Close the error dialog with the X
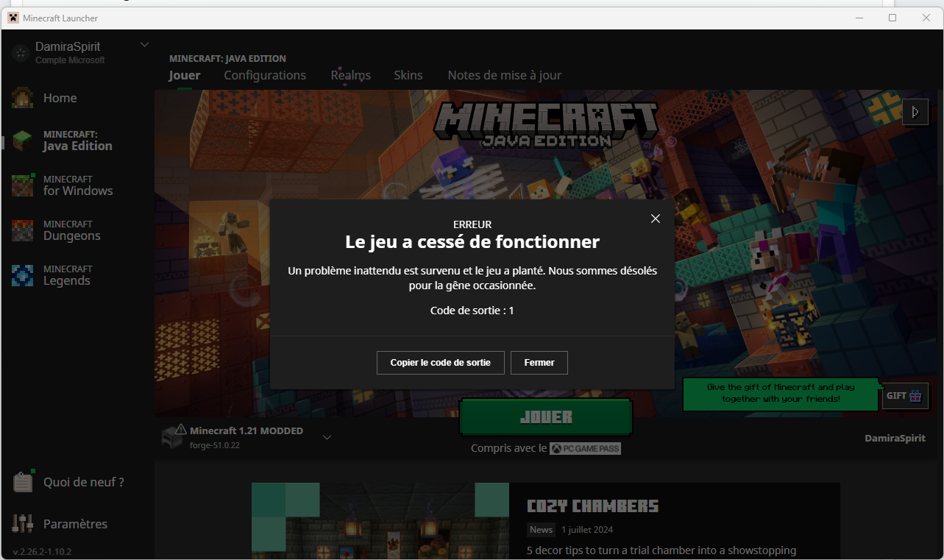Image resolution: width=944 pixels, height=560 pixels. click(x=656, y=219)
